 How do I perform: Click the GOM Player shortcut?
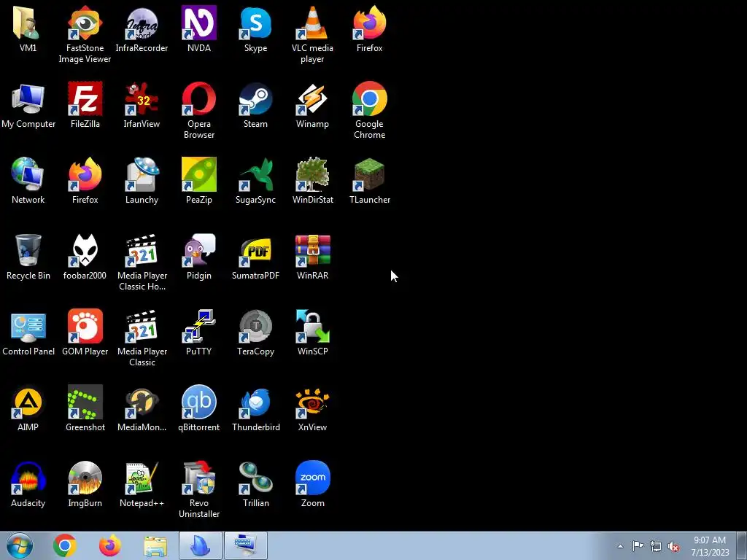85,326
